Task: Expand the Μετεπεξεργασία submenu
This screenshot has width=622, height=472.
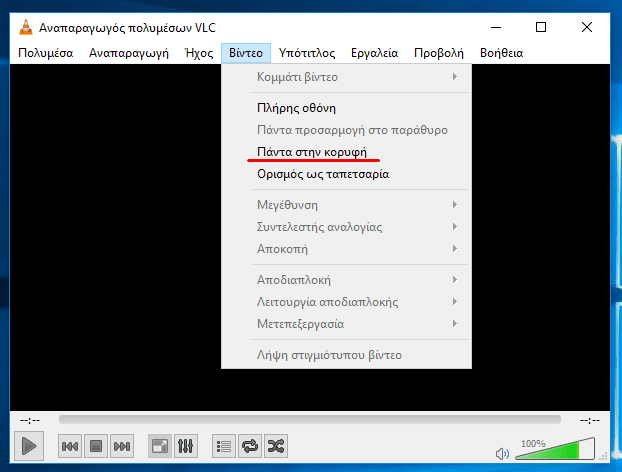Action: pyautogui.click(x=346, y=324)
